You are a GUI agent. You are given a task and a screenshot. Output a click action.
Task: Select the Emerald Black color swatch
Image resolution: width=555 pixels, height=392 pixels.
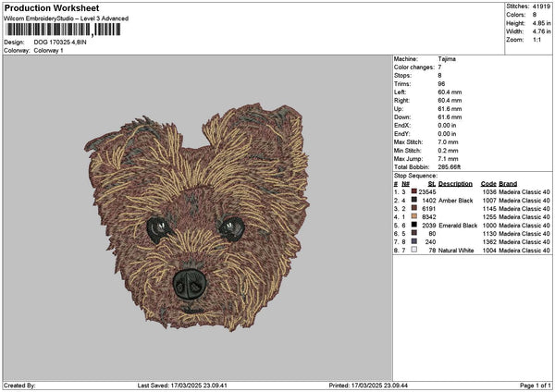414,225
